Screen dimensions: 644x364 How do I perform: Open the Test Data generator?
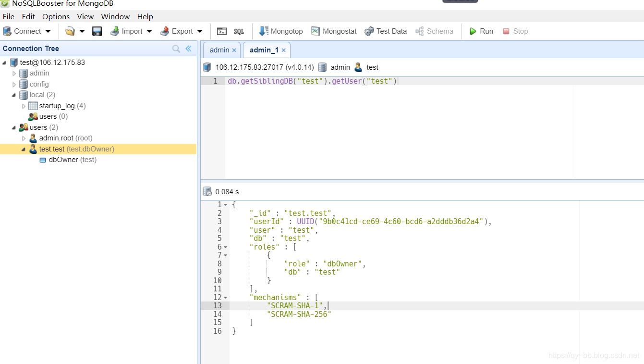[x=386, y=31]
